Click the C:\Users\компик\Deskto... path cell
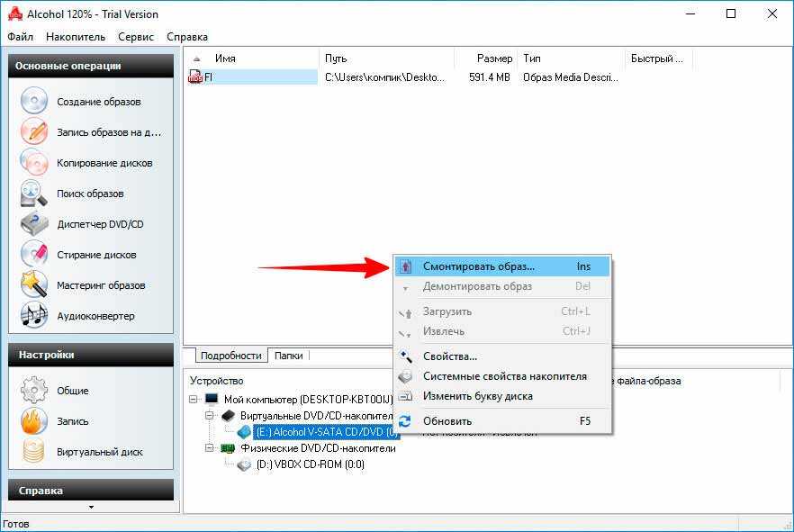This screenshot has height=532, width=794. [x=385, y=77]
